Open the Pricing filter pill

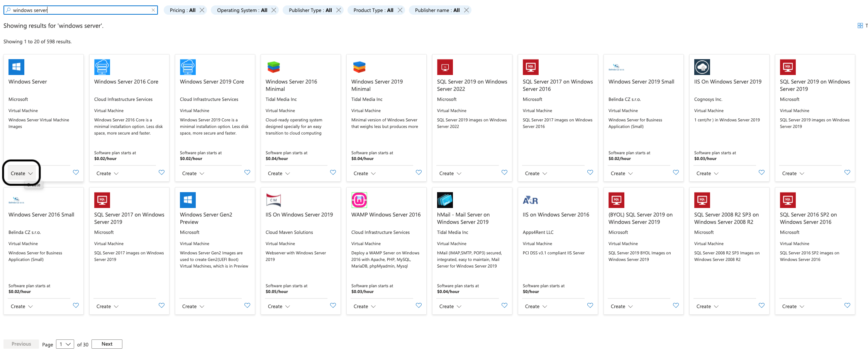[182, 10]
